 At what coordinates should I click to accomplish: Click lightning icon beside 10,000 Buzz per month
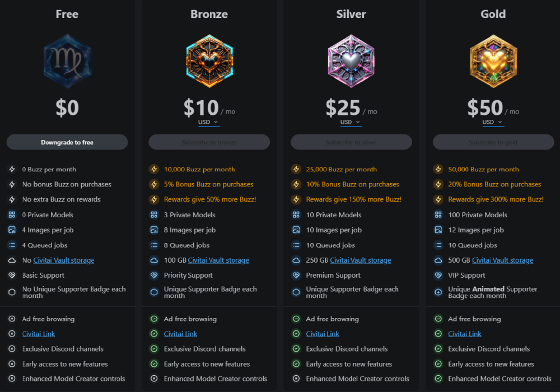click(x=154, y=169)
